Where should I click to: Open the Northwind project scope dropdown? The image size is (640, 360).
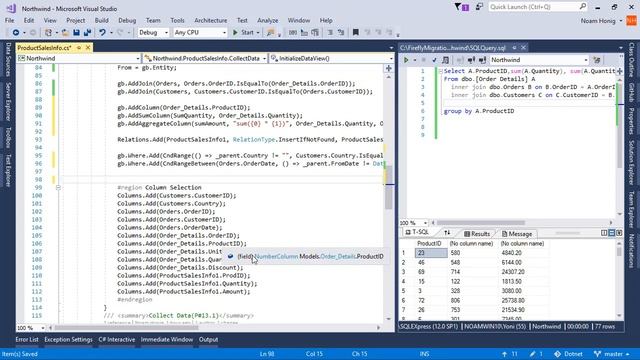tap(79, 58)
